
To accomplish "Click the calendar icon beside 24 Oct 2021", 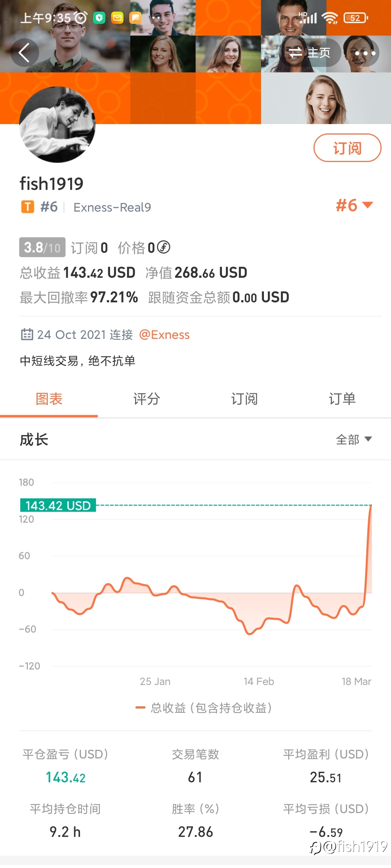I will (x=27, y=335).
